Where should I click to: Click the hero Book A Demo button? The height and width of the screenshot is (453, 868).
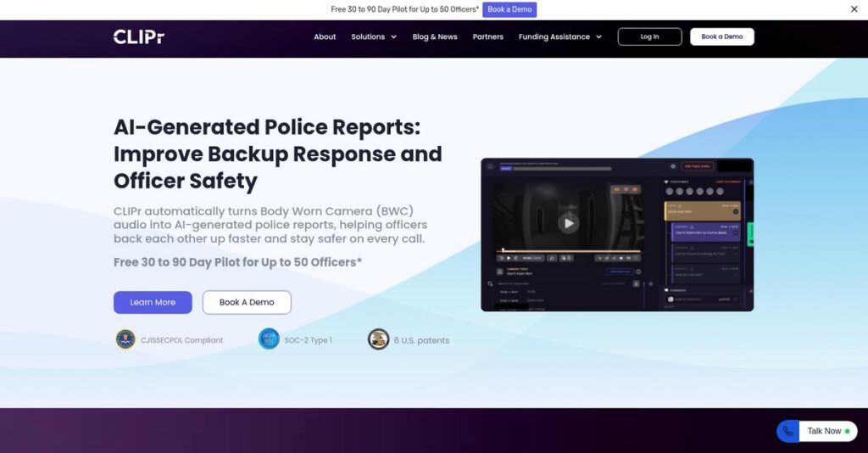247,302
